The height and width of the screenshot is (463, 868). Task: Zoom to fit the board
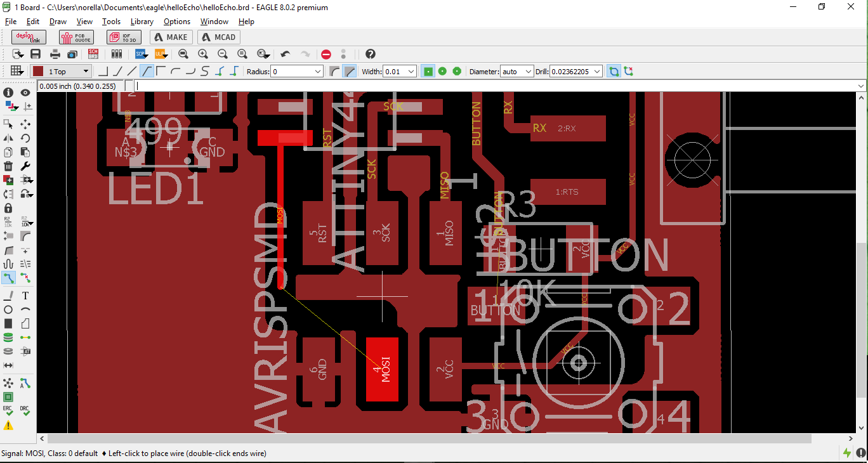(x=183, y=55)
